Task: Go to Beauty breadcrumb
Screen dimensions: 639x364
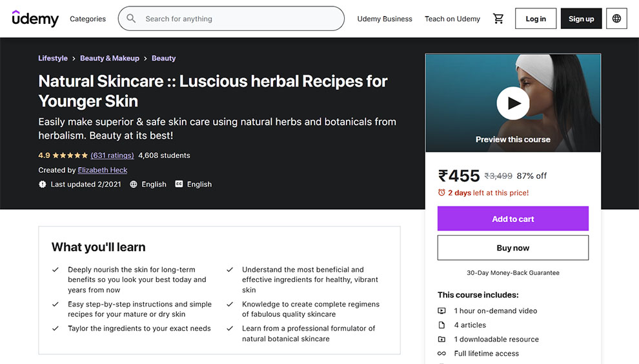Action: click(x=164, y=58)
